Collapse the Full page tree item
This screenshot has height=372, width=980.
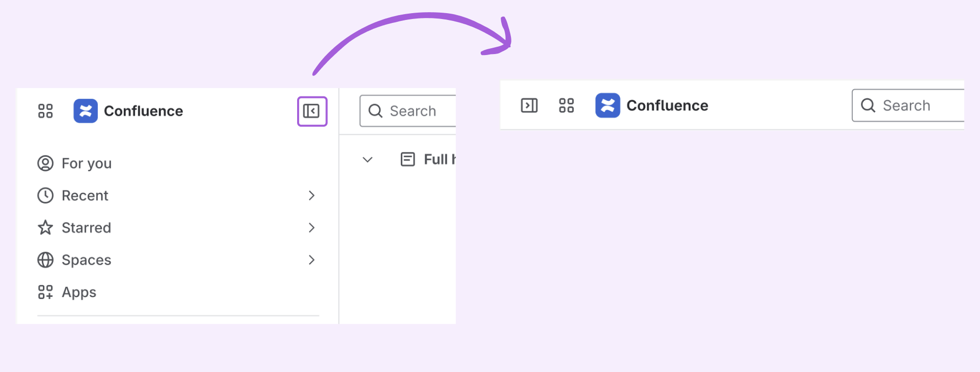point(368,159)
